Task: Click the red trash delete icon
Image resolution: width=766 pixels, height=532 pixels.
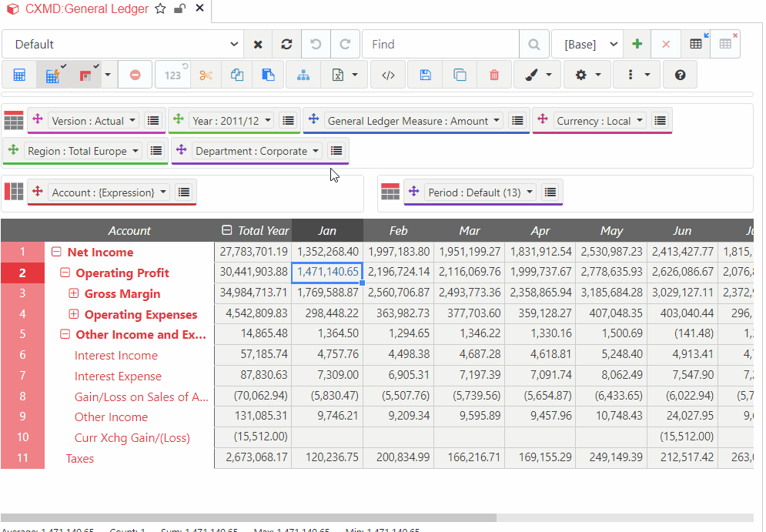Action: 494,75
